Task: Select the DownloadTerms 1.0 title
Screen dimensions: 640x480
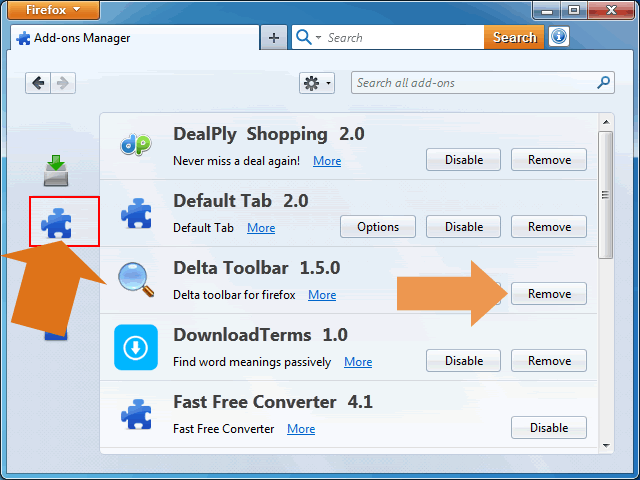Action: point(260,335)
